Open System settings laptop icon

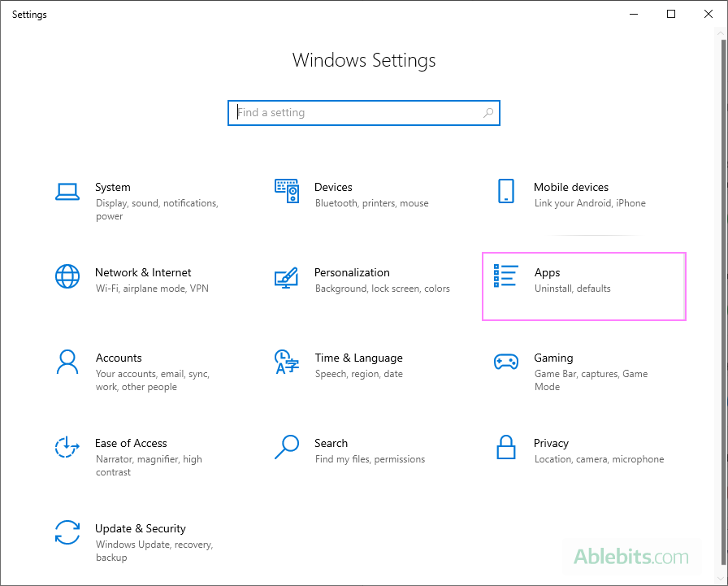(x=67, y=191)
